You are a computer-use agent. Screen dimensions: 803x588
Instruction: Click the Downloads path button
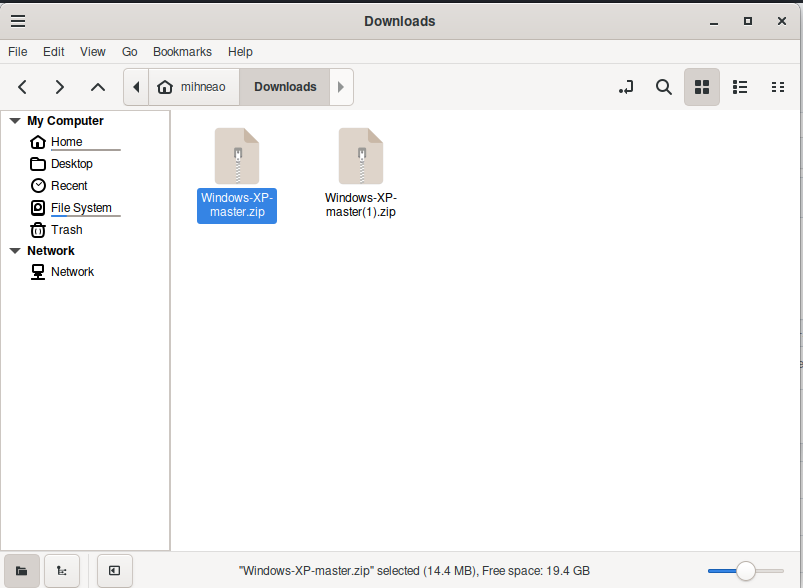285,87
